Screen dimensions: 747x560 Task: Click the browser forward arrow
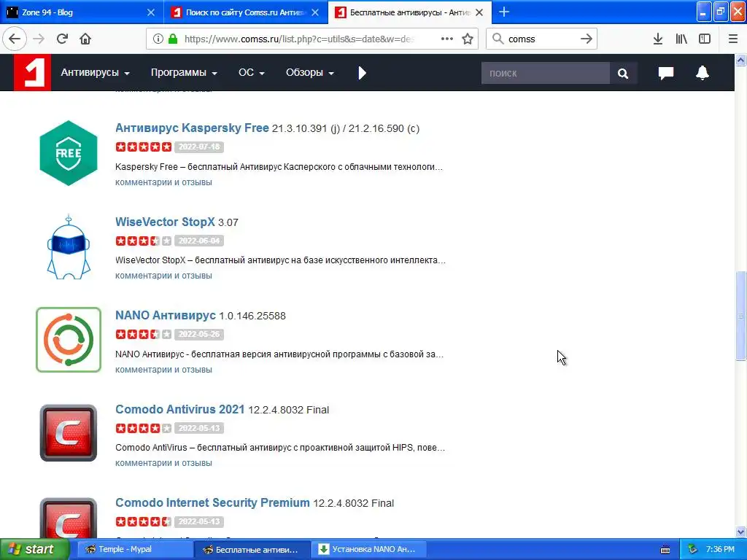39,39
